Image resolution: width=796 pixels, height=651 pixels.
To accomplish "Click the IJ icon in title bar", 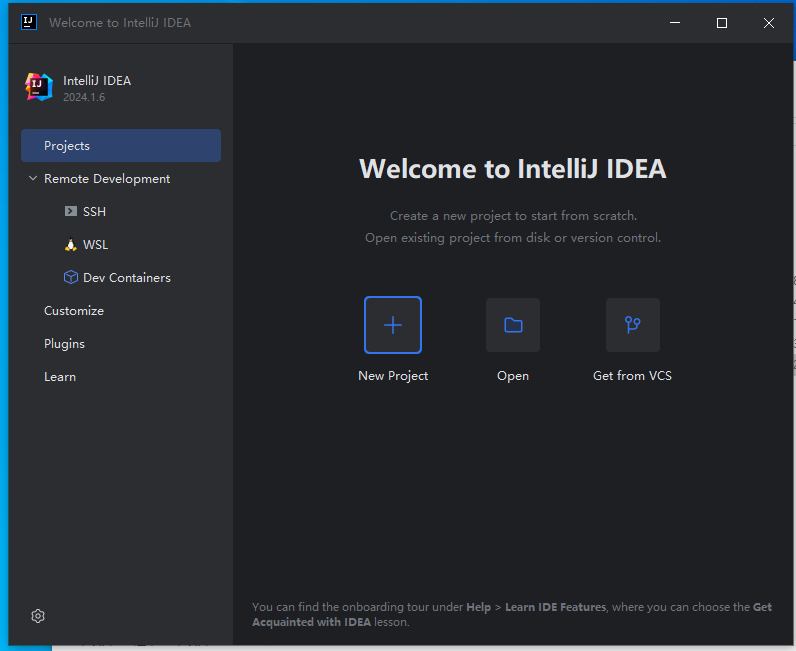I will [29, 22].
